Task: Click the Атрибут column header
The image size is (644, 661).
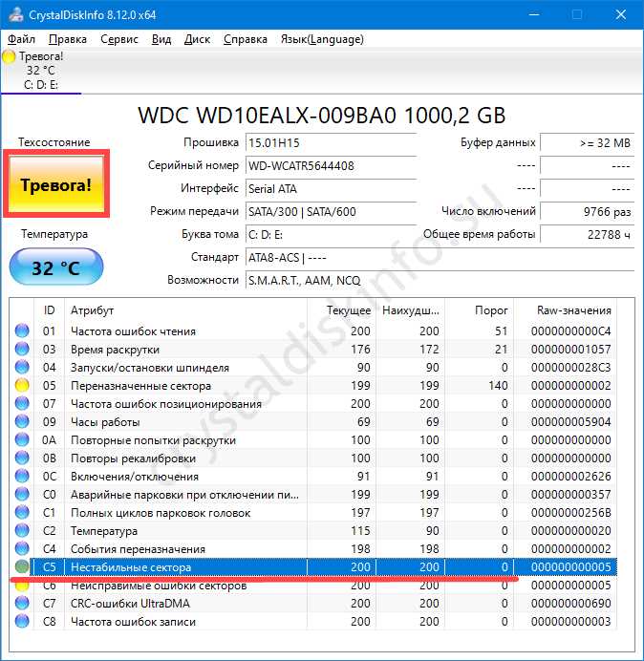Action: pos(185,310)
